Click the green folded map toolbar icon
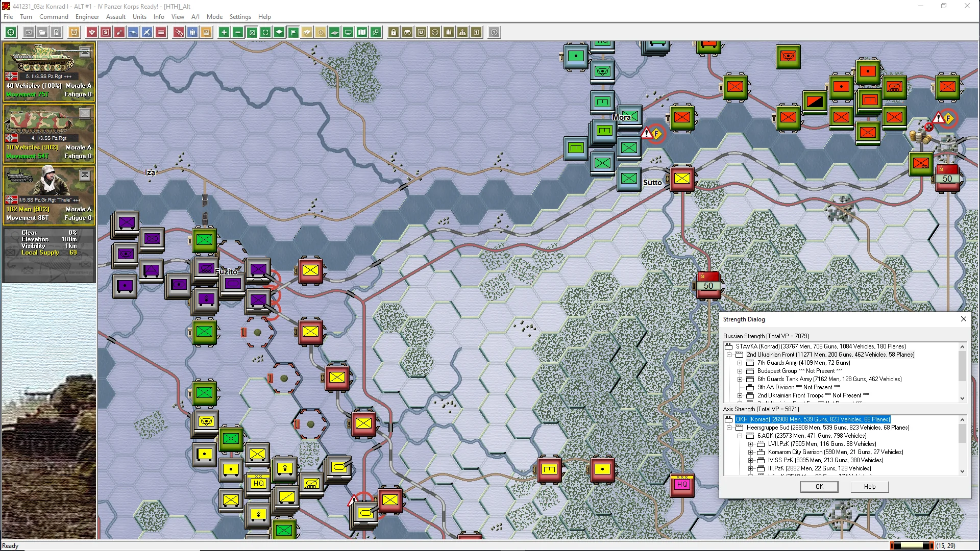980x551 pixels. [362, 32]
